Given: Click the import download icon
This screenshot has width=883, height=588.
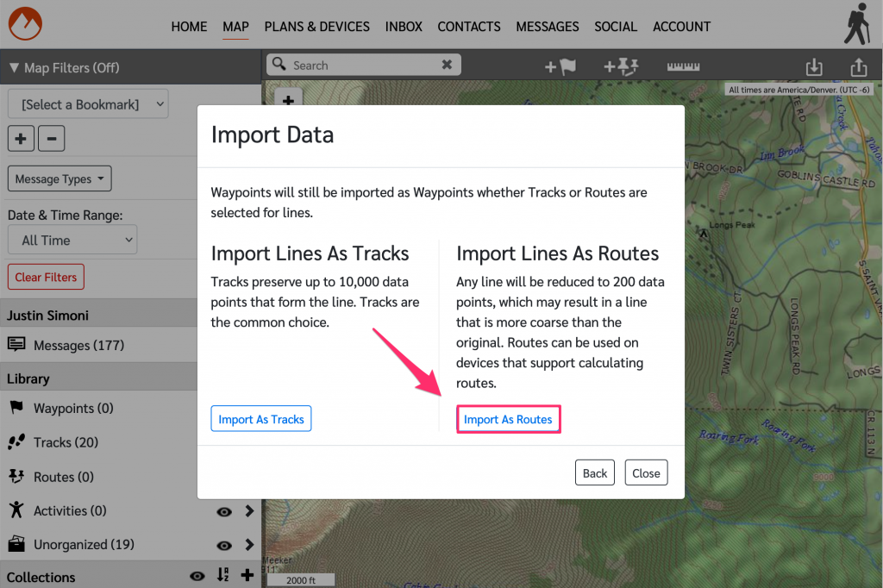Looking at the screenshot, I should 813,67.
